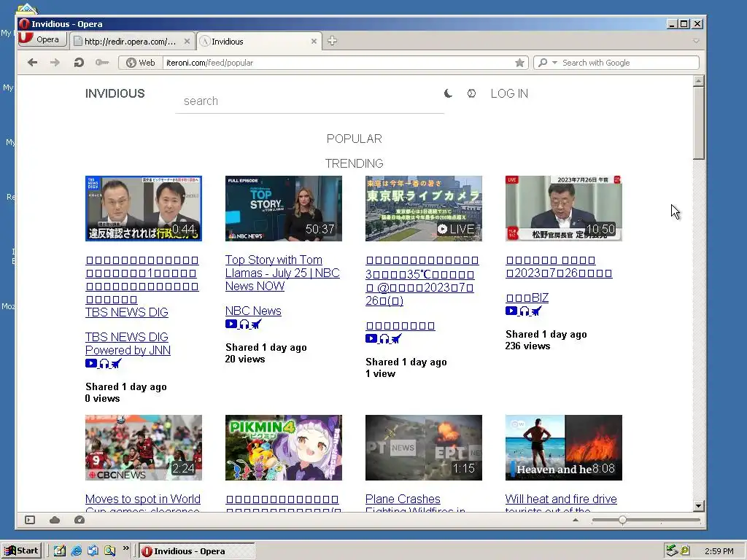Open the TBS NEWS DIG 0:44 thumbnail
The height and width of the screenshot is (560, 747).
tap(144, 209)
